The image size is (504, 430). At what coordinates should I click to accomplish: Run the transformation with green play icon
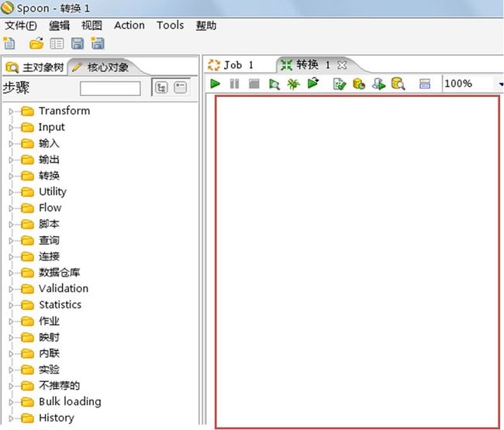click(215, 84)
